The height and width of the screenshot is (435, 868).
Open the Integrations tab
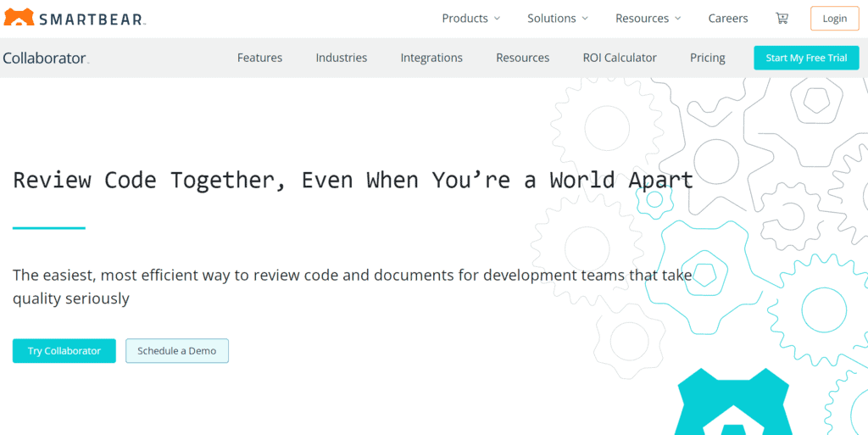pyautogui.click(x=431, y=58)
